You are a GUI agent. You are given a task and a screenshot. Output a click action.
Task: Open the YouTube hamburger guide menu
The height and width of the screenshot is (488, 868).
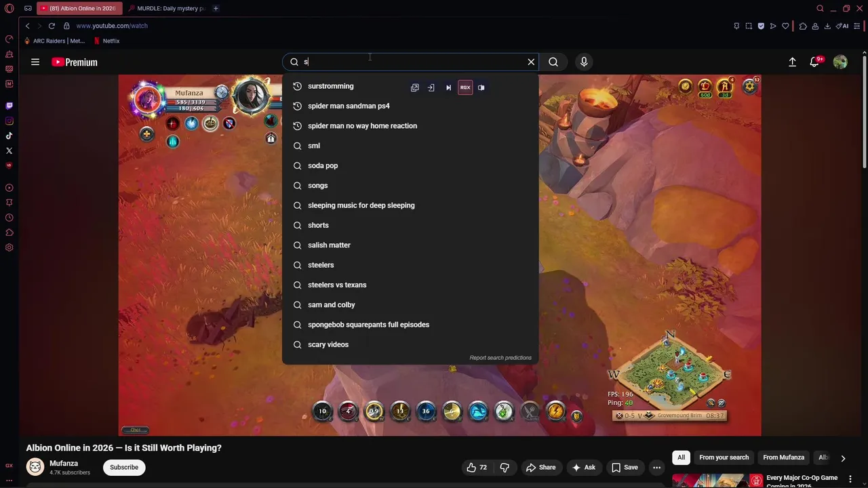35,62
